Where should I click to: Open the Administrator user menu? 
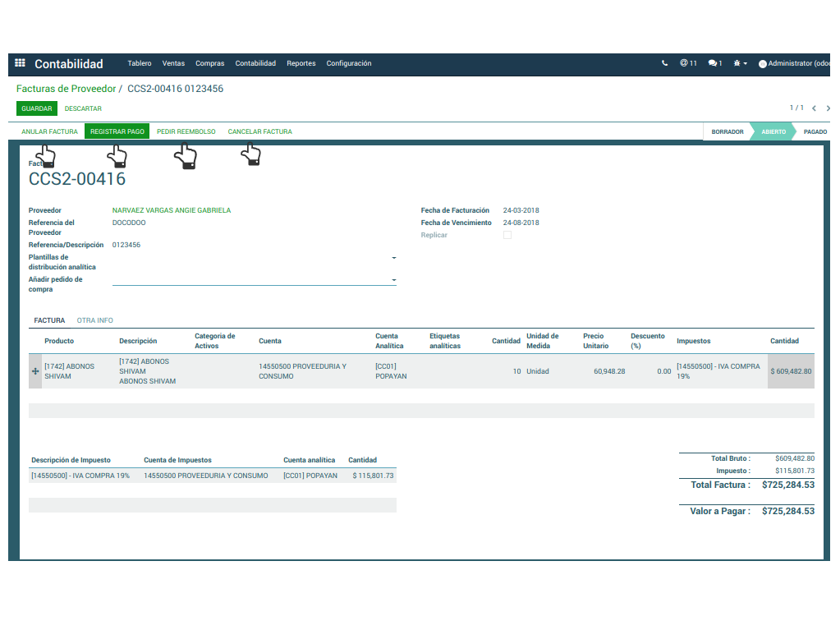[x=795, y=63]
